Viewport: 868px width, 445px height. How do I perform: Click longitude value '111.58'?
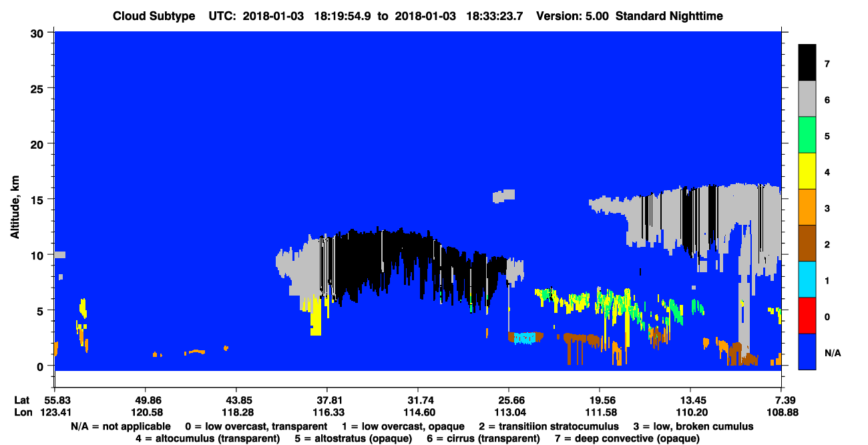600,412
